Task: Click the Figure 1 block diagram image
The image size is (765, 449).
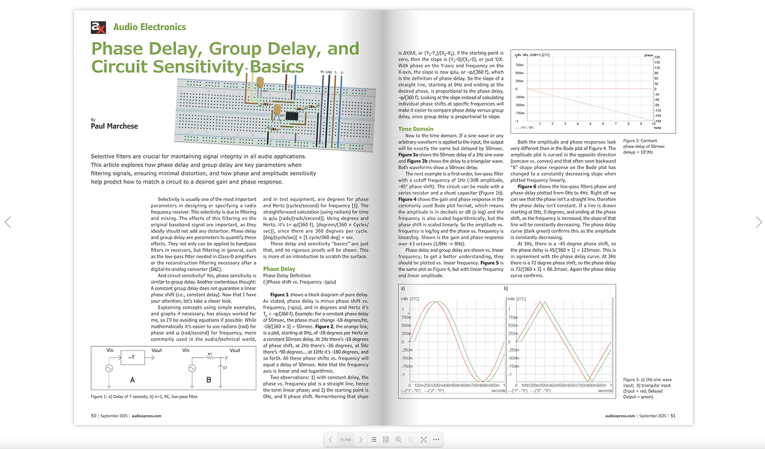Action: [171, 367]
